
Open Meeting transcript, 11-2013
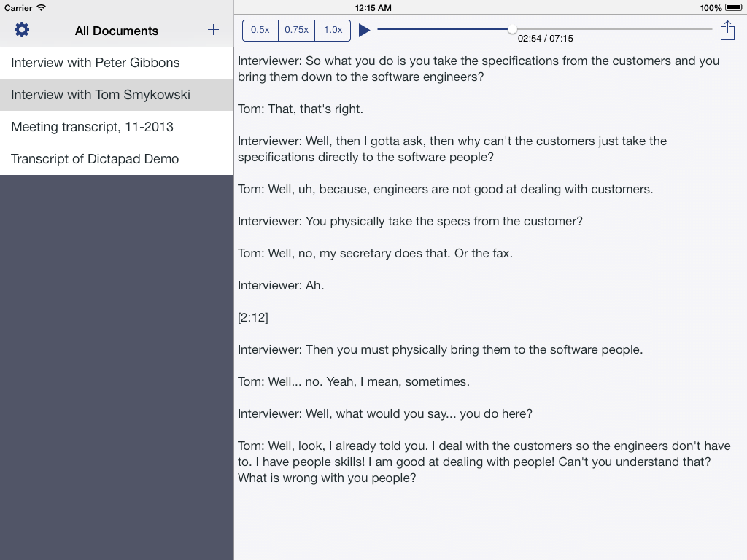point(117,127)
